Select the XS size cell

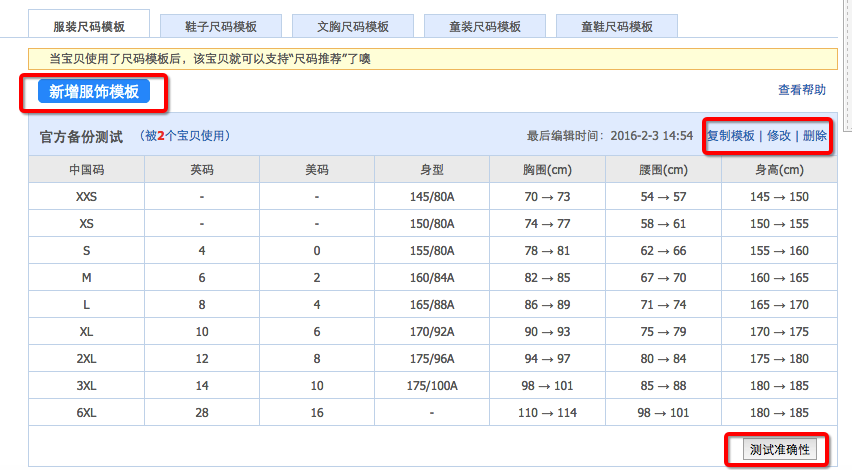coord(86,223)
